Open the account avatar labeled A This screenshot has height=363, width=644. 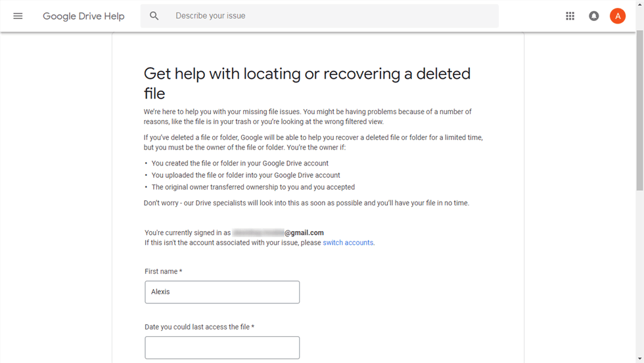[x=617, y=16]
